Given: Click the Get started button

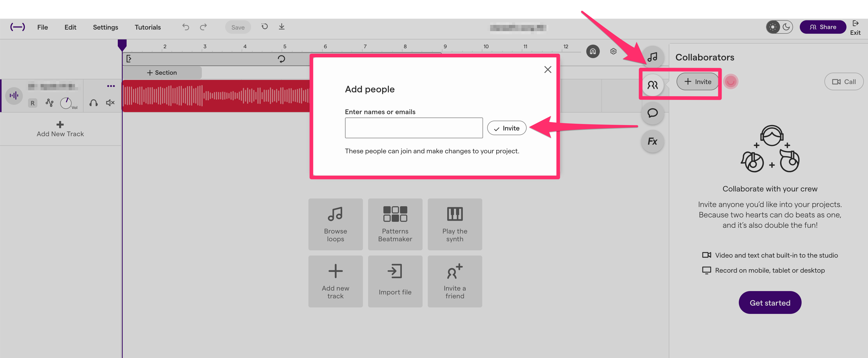Looking at the screenshot, I should [x=770, y=303].
